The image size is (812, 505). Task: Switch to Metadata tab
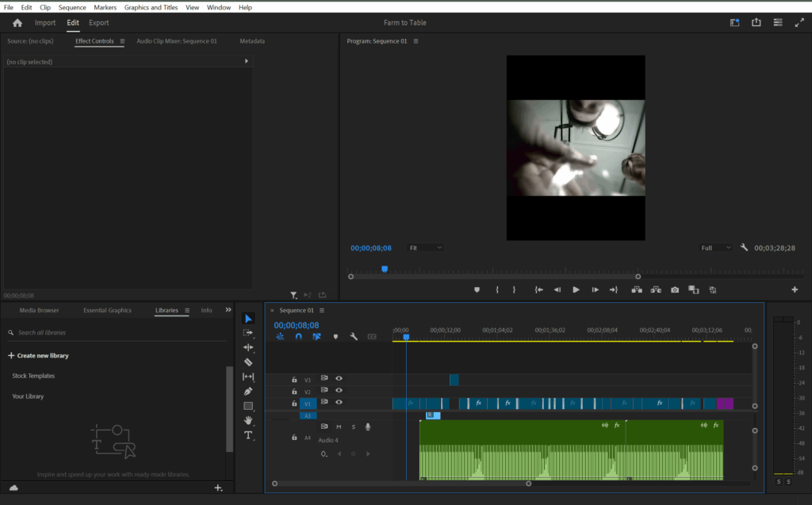252,41
